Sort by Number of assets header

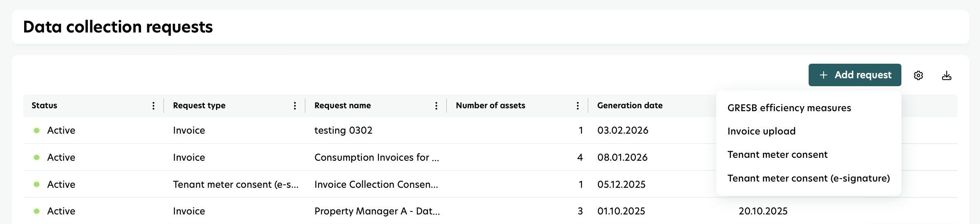tap(491, 106)
